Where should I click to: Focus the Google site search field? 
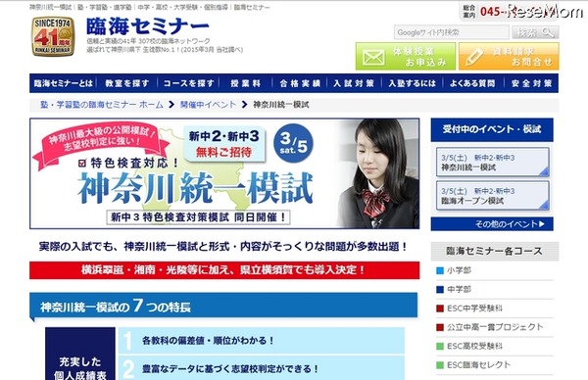(451, 32)
